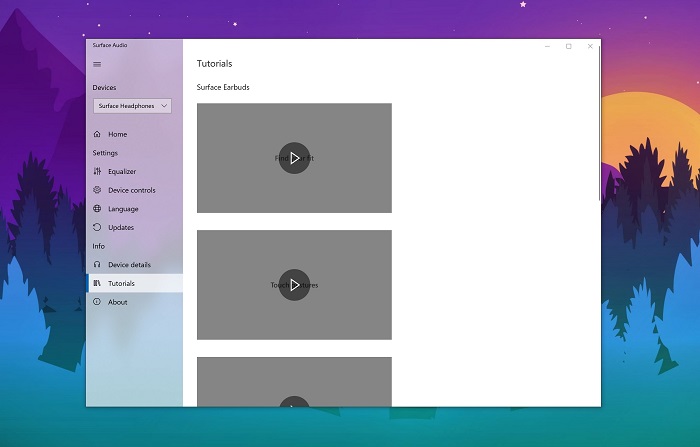The width and height of the screenshot is (700, 447).
Task: Open the Surface Headphones device dropdown
Action: click(x=132, y=106)
